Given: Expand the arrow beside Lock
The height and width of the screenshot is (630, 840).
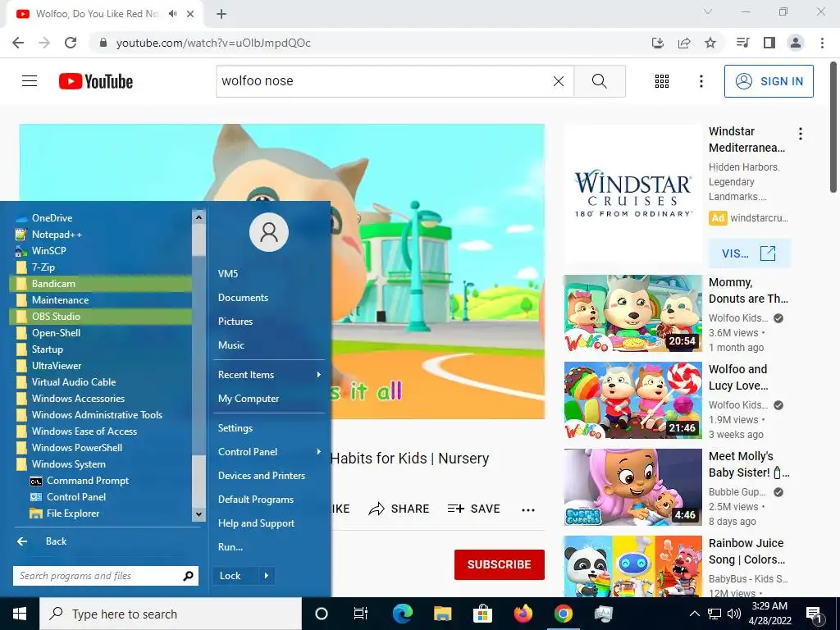Looking at the screenshot, I should coord(267,576).
